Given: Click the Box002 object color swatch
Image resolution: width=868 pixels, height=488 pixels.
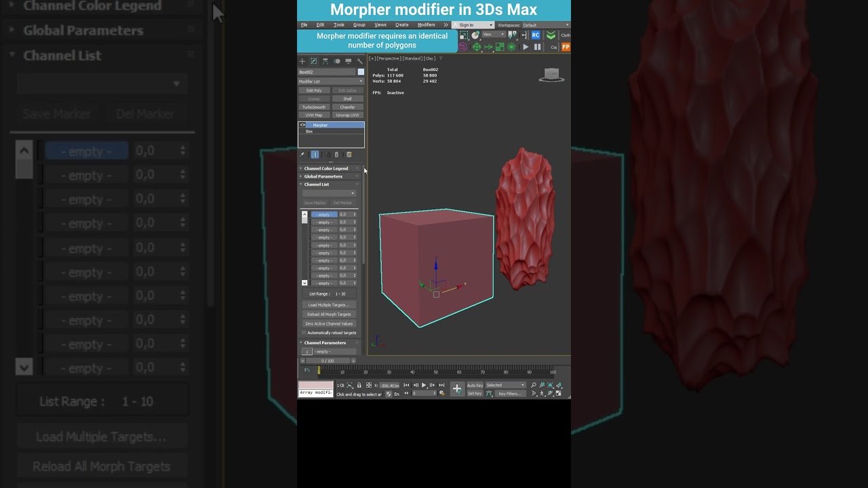Looking at the screenshot, I should pyautogui.click(x=361, y=72).
